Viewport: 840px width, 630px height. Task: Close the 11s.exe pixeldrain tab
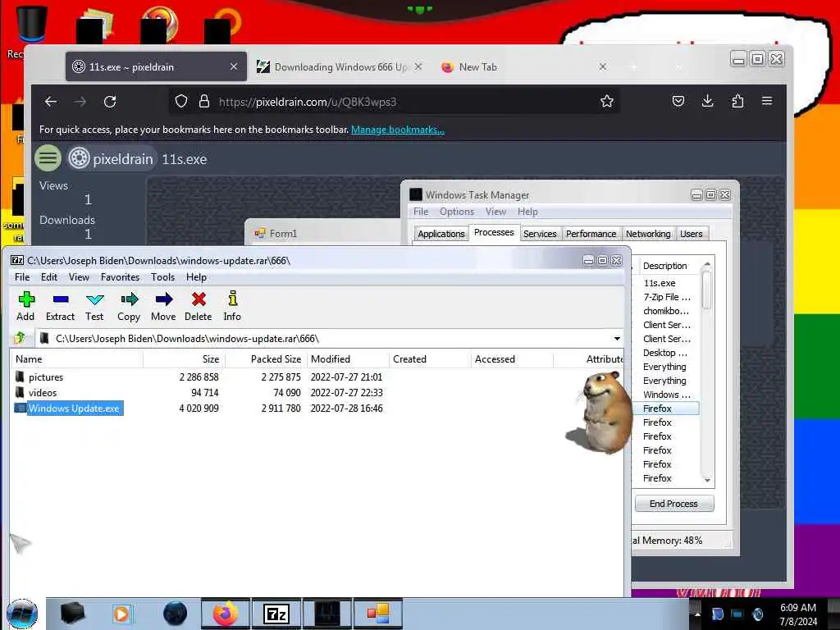234,66
